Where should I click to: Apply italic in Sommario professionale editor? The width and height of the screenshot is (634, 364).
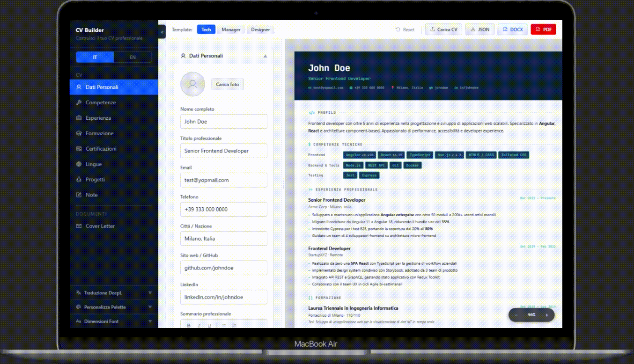coord(199,326)
